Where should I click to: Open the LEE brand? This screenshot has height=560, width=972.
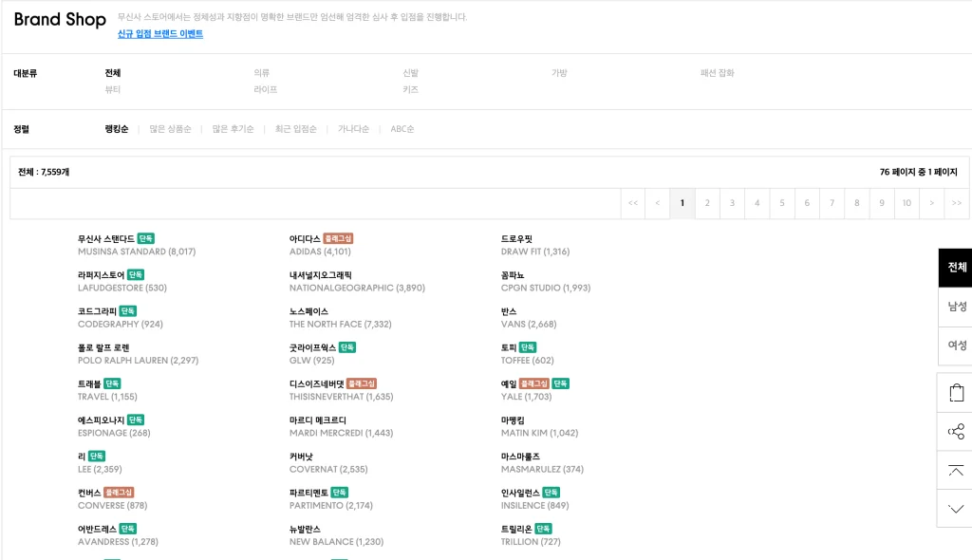coord(100,469)
